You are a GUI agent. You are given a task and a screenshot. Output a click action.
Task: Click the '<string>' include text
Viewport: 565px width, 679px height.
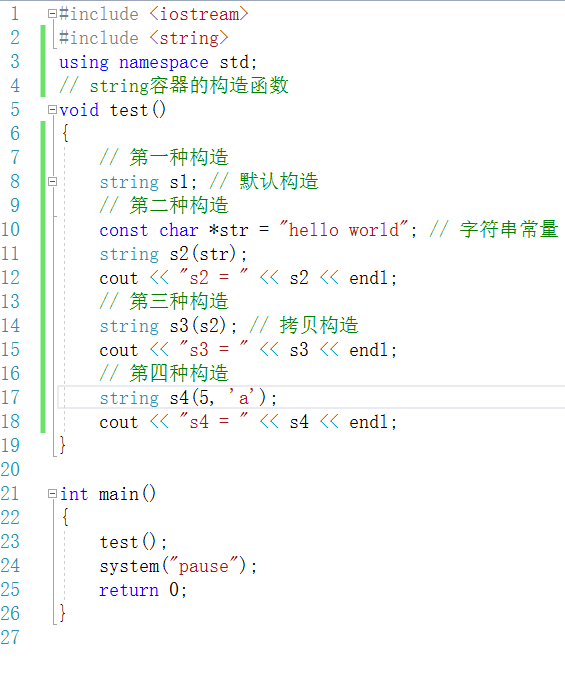[189, 38]
